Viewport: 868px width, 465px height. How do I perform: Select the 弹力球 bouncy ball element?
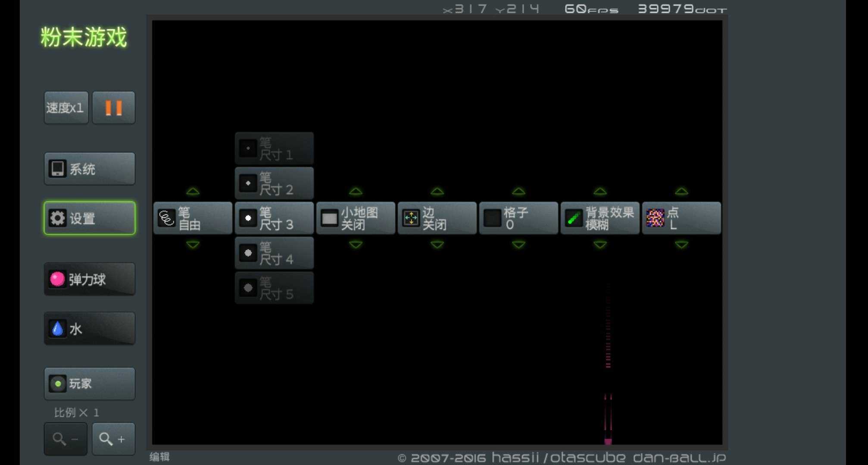(89, 279)
